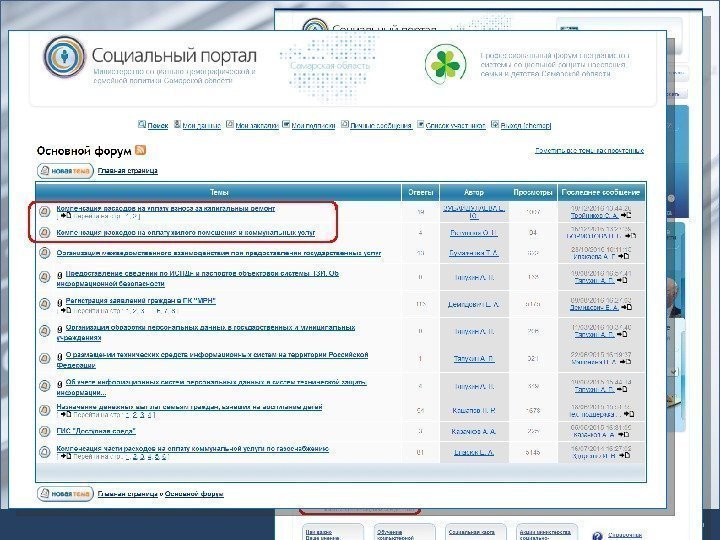Click Автор column header

click(x=474, y=192)
